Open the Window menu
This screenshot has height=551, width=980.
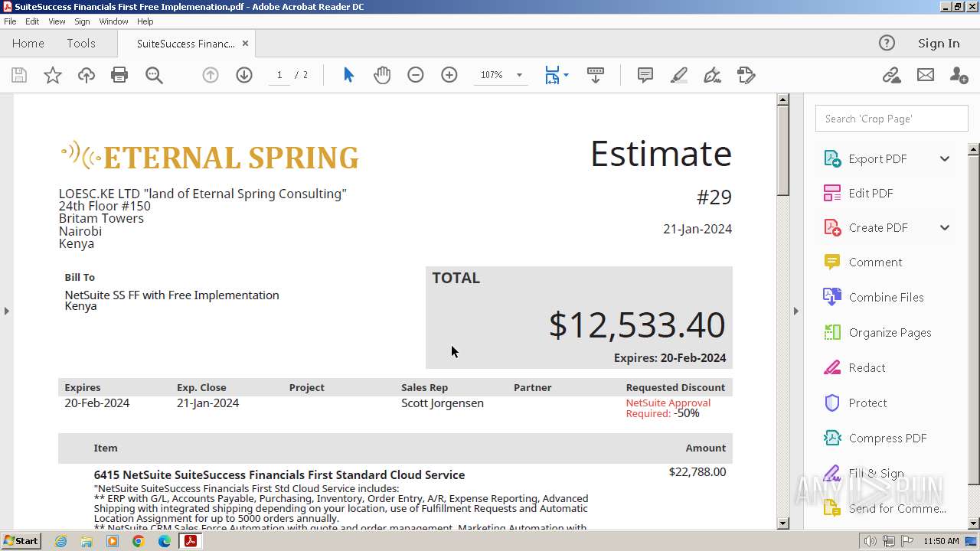coord(113,21)
